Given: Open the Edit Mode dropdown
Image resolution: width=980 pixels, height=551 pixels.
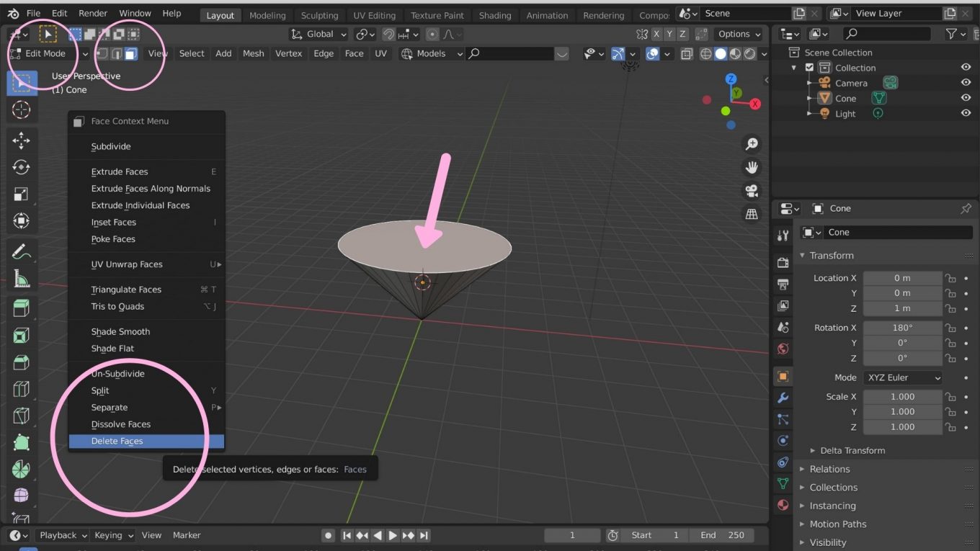Looking at the screenshot, I should (x=43, y=53).
